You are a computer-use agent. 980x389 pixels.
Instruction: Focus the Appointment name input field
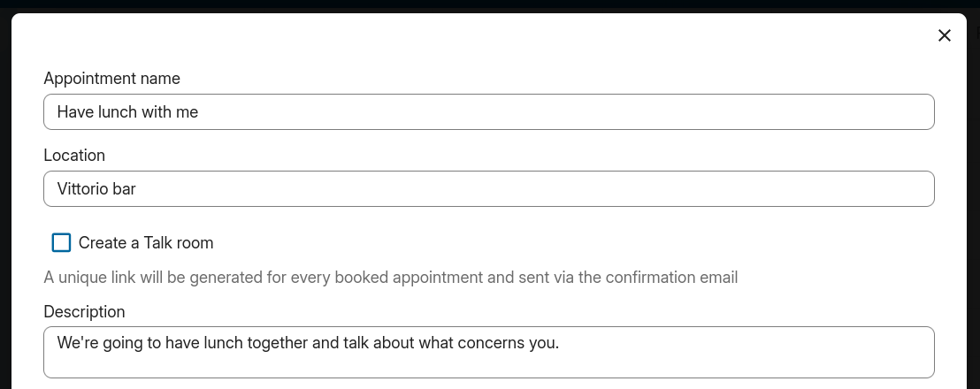[x=489, y=112]
